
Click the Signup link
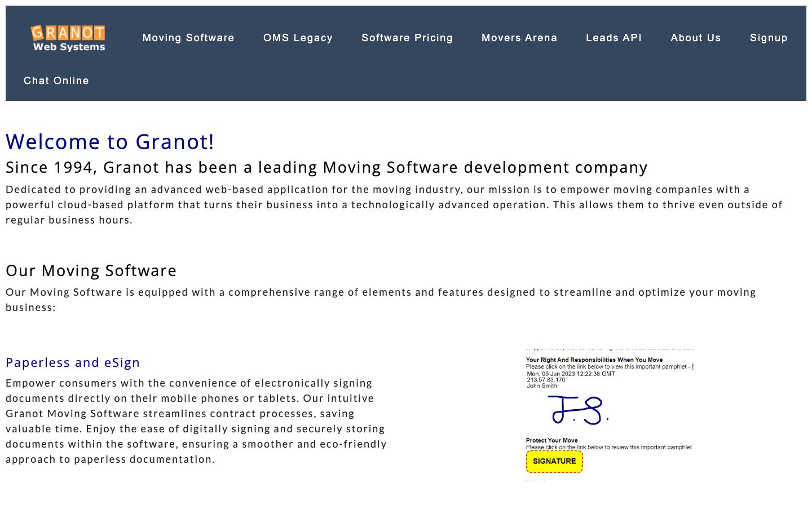(x=769, y=38)
